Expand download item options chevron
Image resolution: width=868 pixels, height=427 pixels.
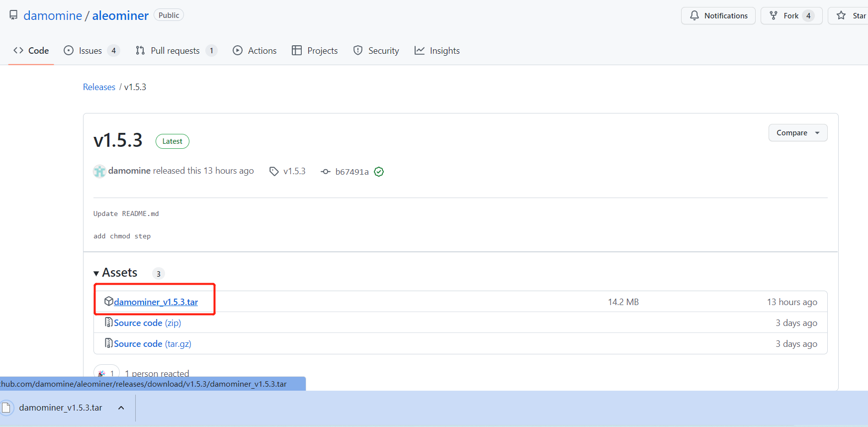[121, 408]
